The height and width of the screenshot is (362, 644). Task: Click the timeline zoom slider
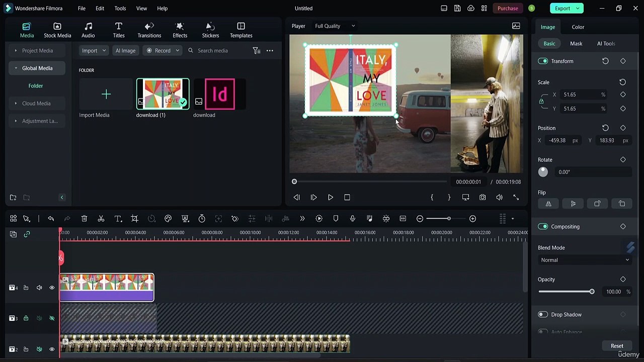[x=446, y=219]
